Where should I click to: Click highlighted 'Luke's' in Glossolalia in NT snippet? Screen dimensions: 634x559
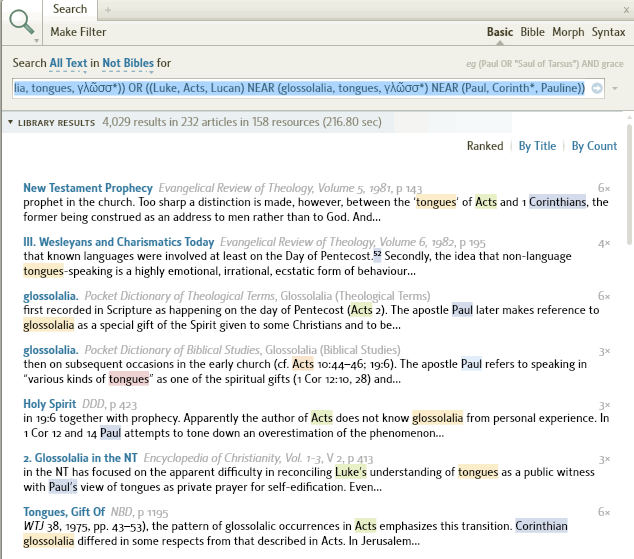351,472
